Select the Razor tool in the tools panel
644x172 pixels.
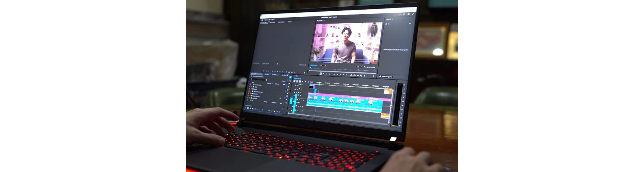[289, 87]
